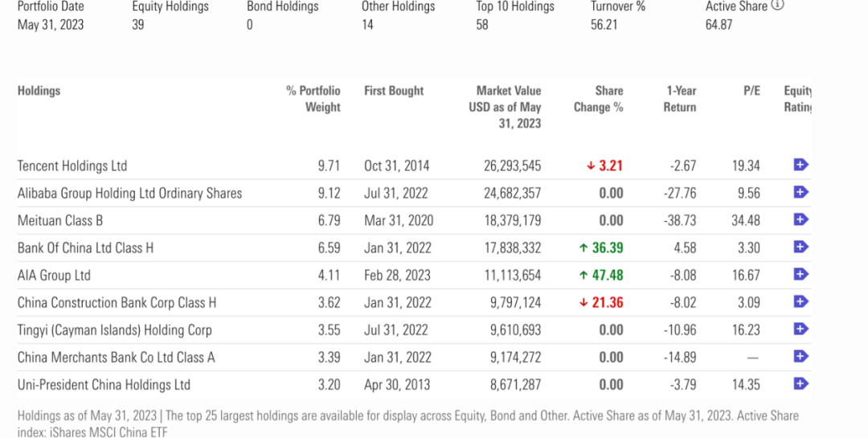Open China Merchants Bank equity rating icon
Screen dimensions: 868x438
(800, 357)
